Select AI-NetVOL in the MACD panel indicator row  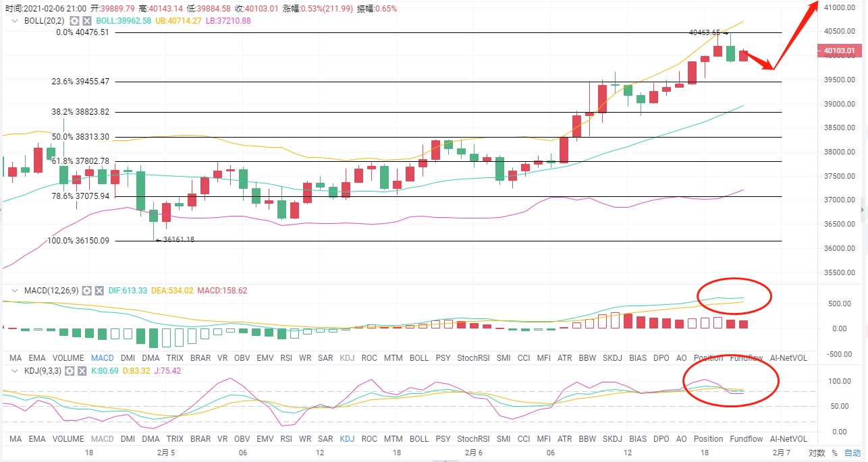tap(788, 357)
